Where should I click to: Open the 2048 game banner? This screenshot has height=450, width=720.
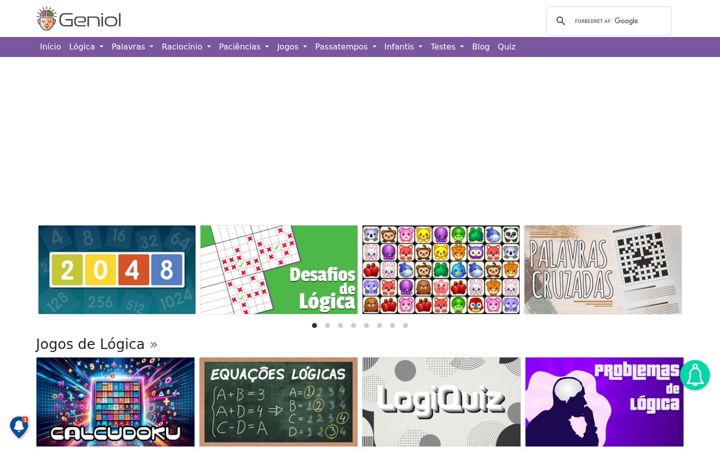tap(117, 270)
